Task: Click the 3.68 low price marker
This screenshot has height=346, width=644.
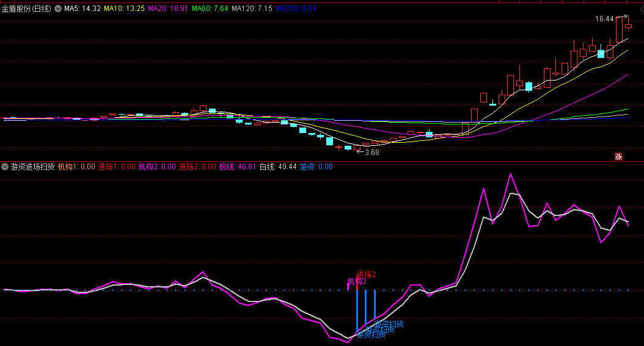Action: (x=371, y=153)
